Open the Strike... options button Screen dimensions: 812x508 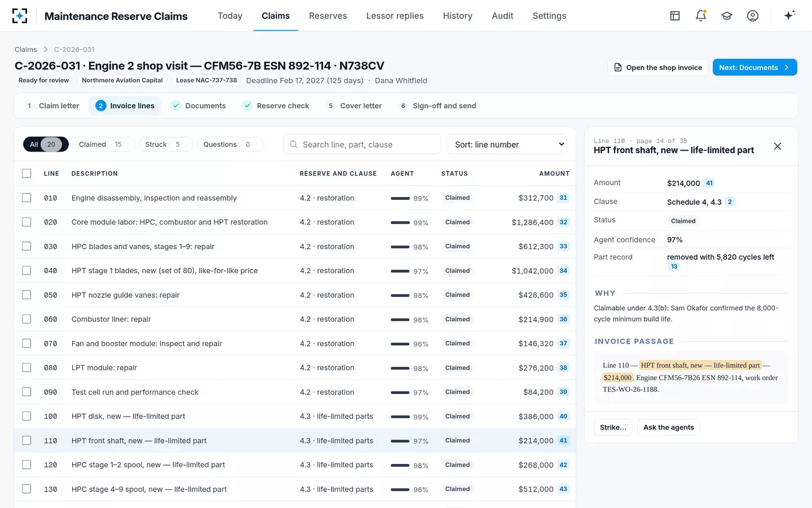coord(613,427)
